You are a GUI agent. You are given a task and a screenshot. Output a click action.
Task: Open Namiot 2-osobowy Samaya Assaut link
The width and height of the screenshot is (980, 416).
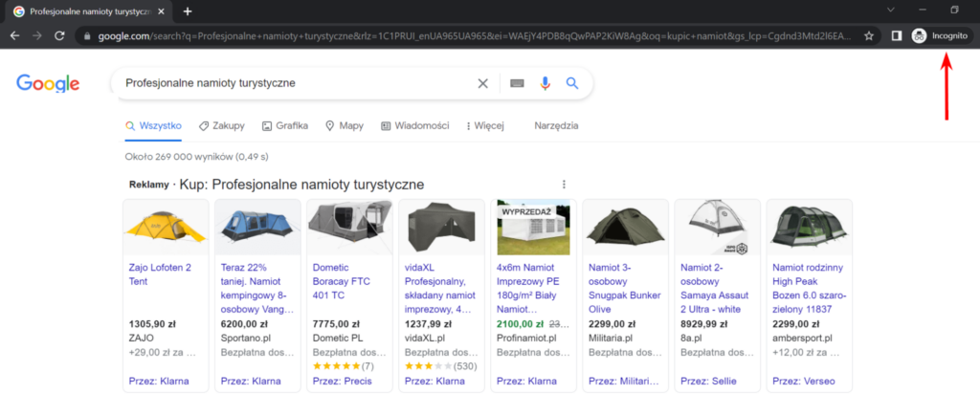point(714,289)
